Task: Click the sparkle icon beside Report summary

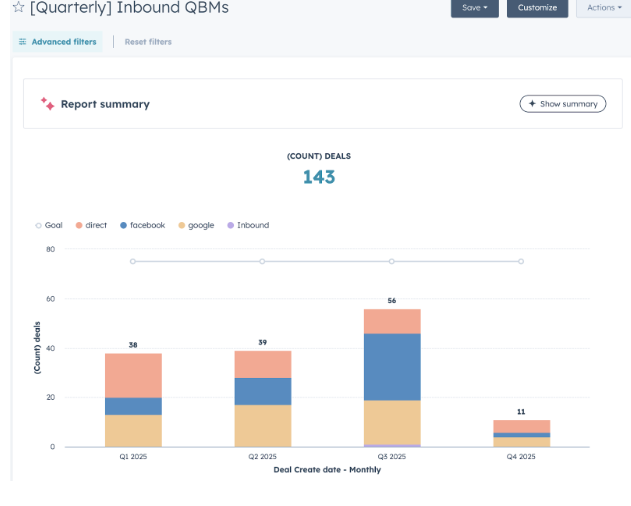Action: pos(47,104)
